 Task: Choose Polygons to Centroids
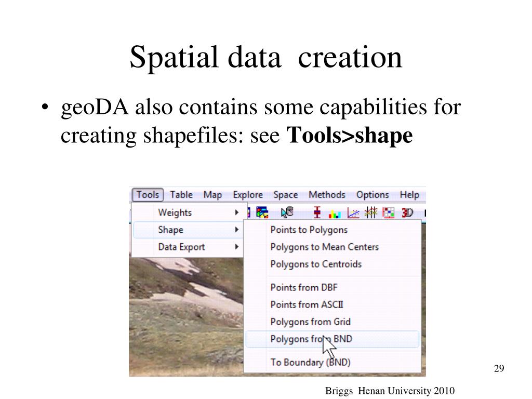click(x=332, y=264)
